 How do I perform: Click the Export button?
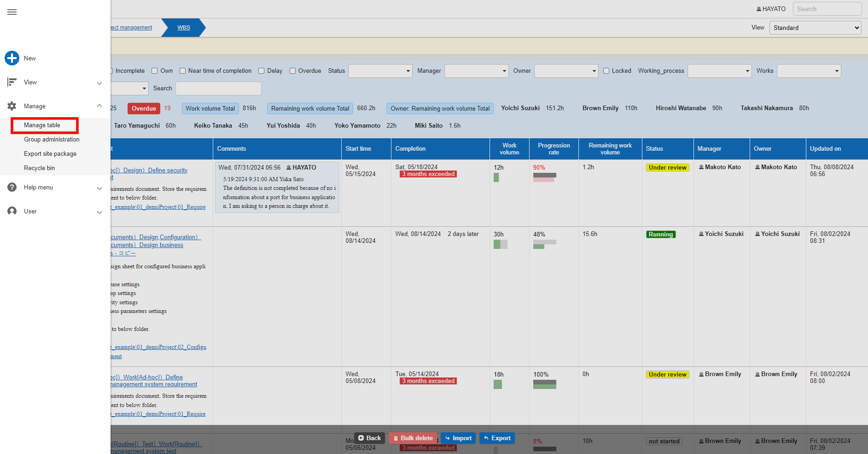point(497,438)
